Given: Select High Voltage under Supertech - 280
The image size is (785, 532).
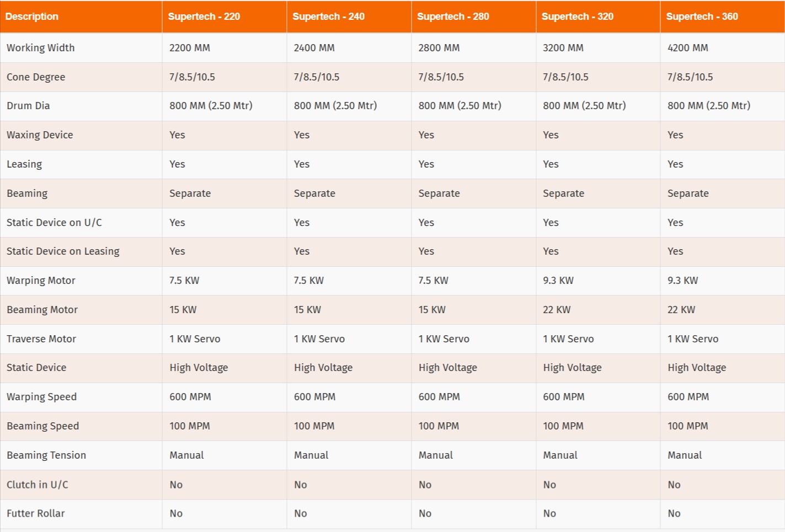Looking at the screenshot, I should [447, 368].
